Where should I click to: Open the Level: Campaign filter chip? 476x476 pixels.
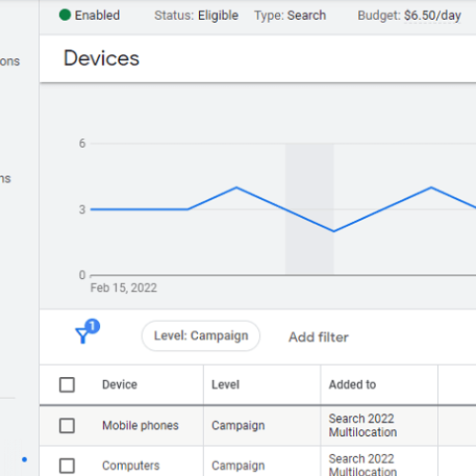[201, 336]
